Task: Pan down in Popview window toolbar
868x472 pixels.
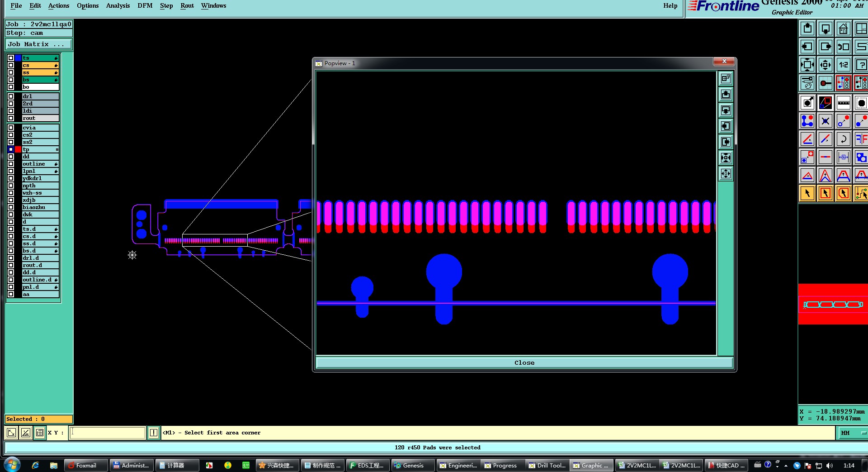Action: coord(726,110)
